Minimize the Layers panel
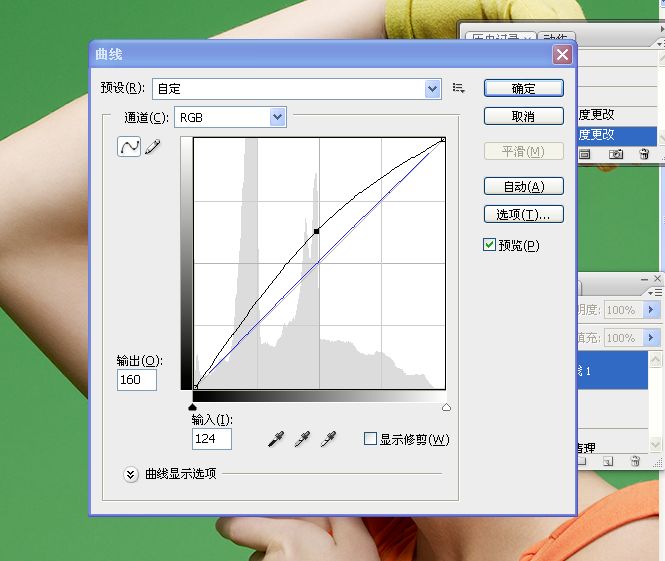The width and height of the screenshot is (665, 561). [x=644, y=279]
